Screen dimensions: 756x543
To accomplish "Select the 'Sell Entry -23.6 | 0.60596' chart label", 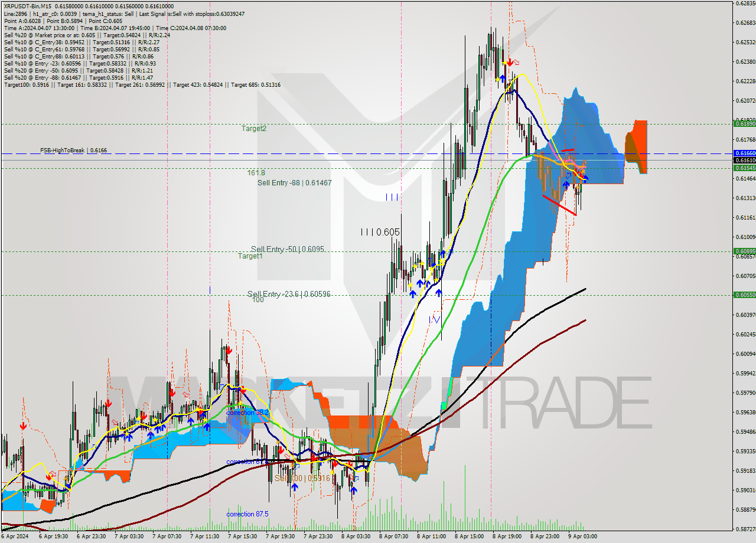I will (x=289, y=294).
